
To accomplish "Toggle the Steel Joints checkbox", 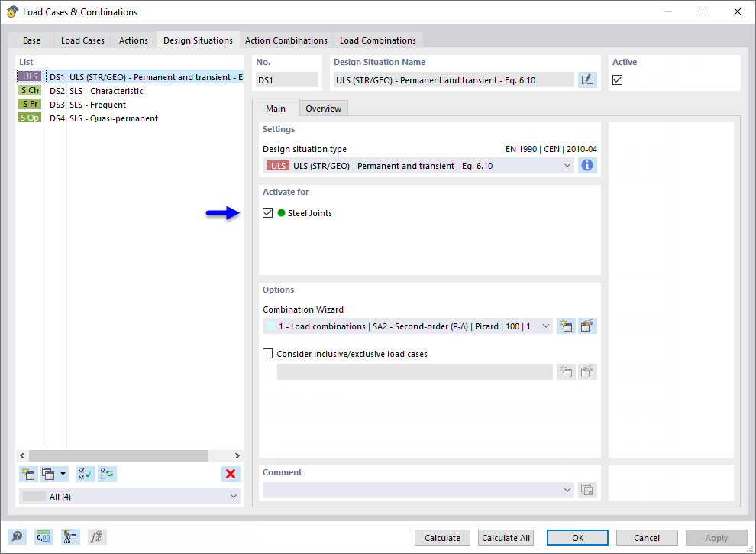I will point(267,213).
